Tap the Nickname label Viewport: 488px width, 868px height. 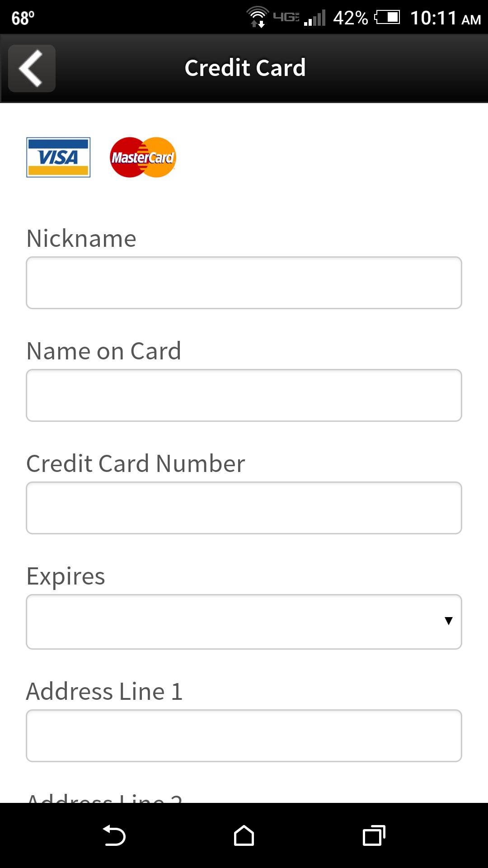[x=81, y=238]
